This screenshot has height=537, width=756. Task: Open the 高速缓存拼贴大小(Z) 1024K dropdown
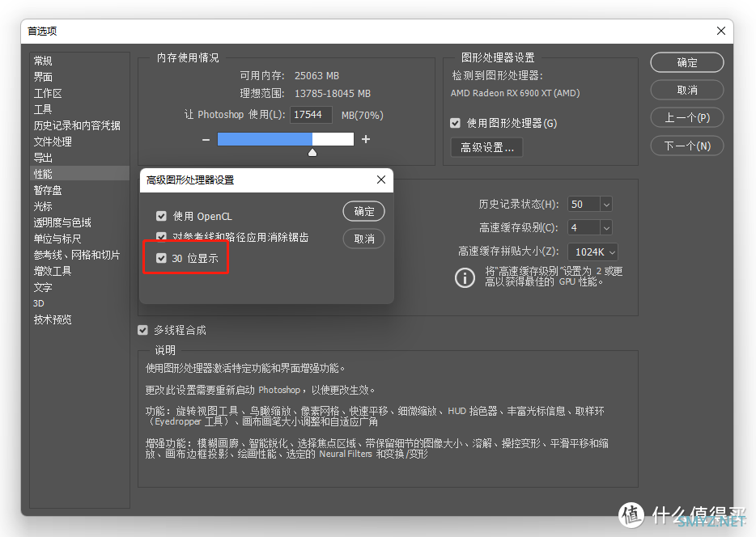pyautogui.click(x=593, y=252)
